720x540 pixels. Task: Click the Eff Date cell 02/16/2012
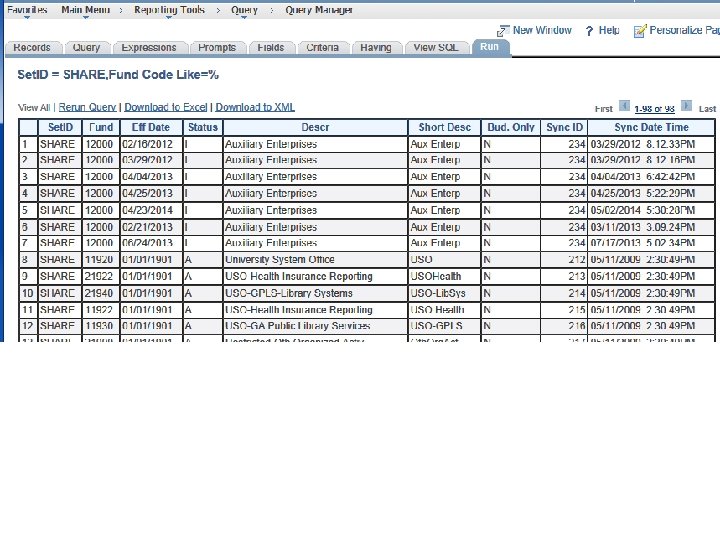pos(151,144)
